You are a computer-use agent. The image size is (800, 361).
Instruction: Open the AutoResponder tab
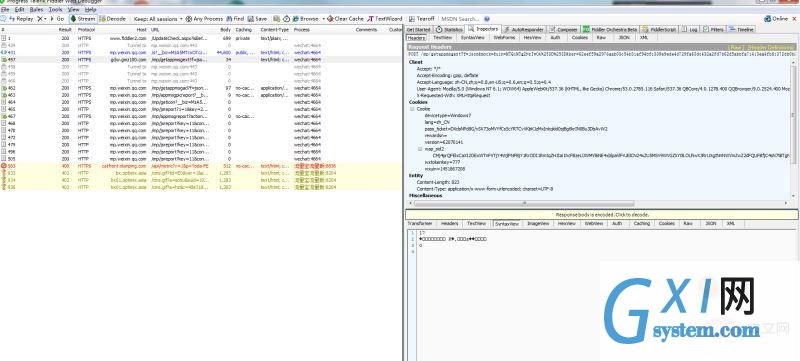click(x=524, y=30)
